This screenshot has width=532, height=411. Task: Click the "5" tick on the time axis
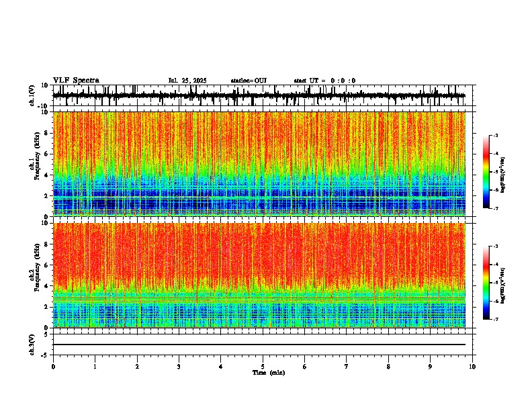click(x=263, y=366)
